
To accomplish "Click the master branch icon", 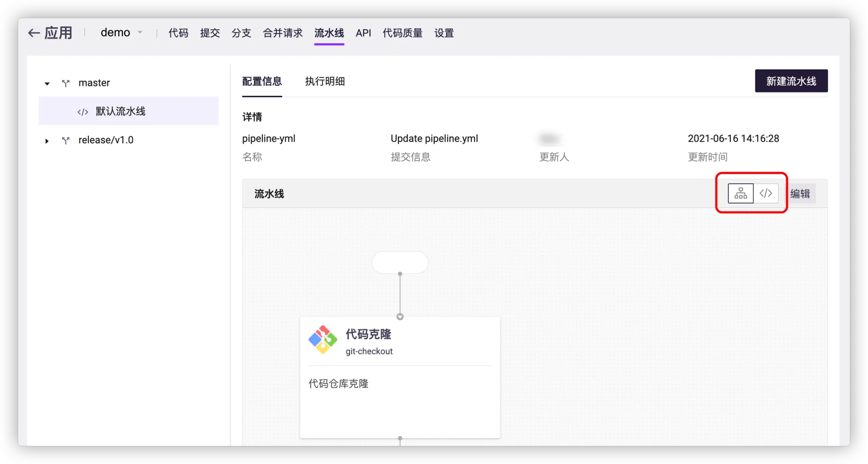I will (66, 83).
